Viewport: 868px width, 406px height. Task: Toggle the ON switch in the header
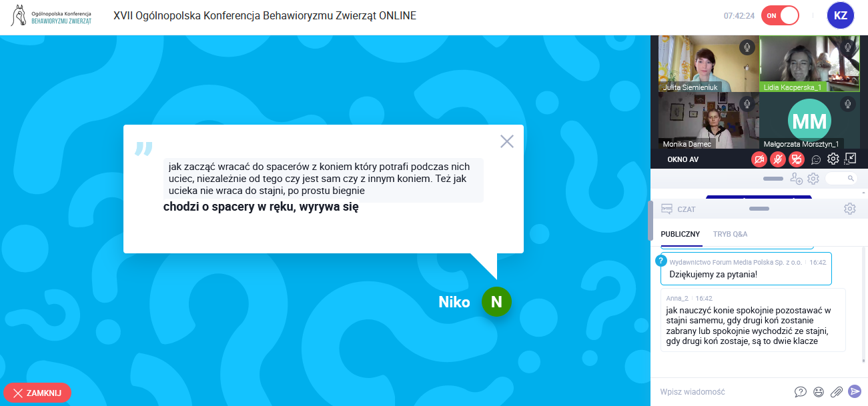[780, 15]
